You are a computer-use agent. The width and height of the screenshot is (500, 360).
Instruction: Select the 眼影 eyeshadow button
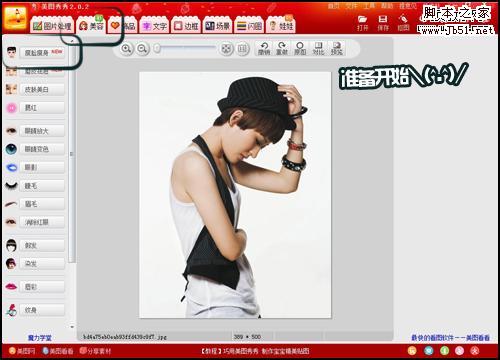coord(42,167)
